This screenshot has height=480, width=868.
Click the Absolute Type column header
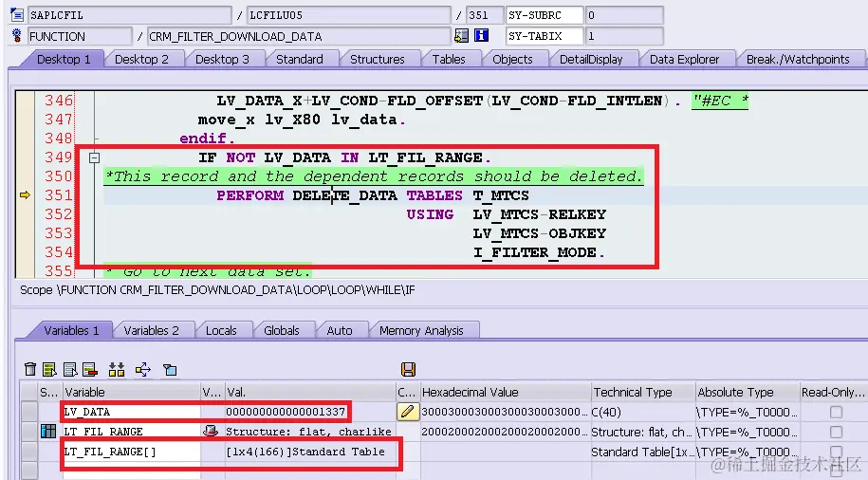(748, 392)
